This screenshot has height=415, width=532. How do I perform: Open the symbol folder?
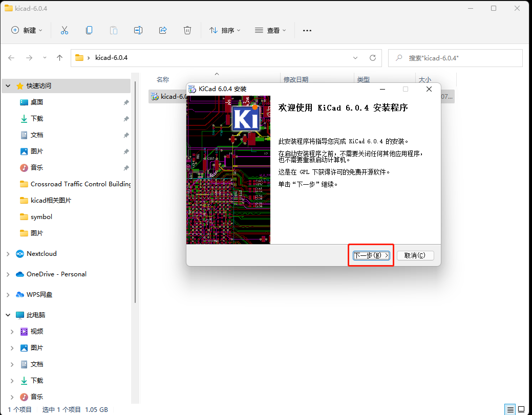36,216
